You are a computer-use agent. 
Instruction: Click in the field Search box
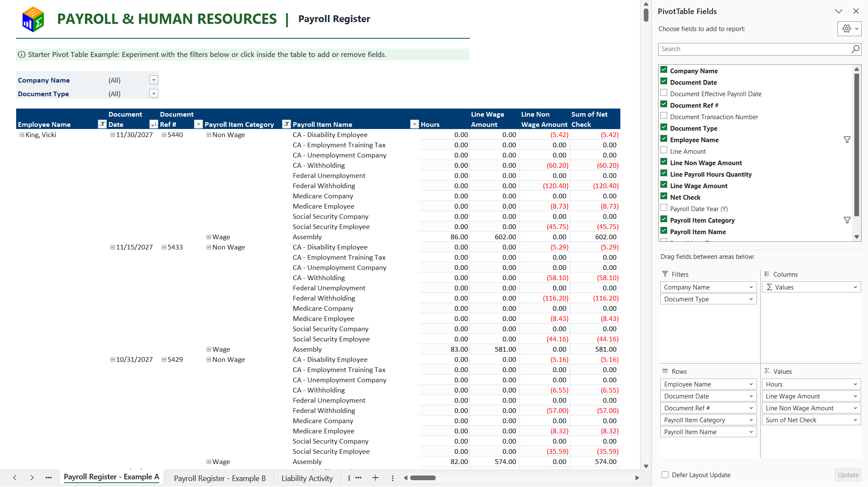754,49
